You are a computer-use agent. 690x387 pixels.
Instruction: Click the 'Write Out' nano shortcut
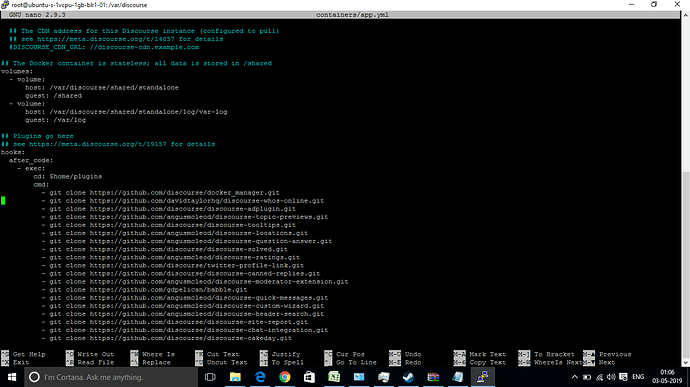(95, 354)
